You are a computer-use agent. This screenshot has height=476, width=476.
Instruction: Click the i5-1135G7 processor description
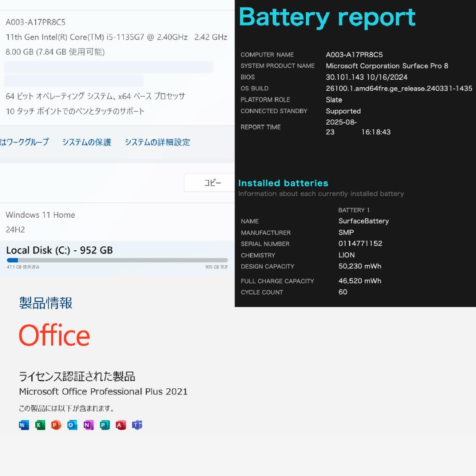pos(116,37)
